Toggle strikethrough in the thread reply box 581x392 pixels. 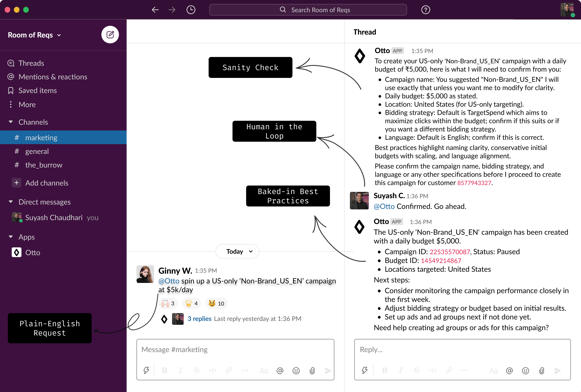point(417,370)
